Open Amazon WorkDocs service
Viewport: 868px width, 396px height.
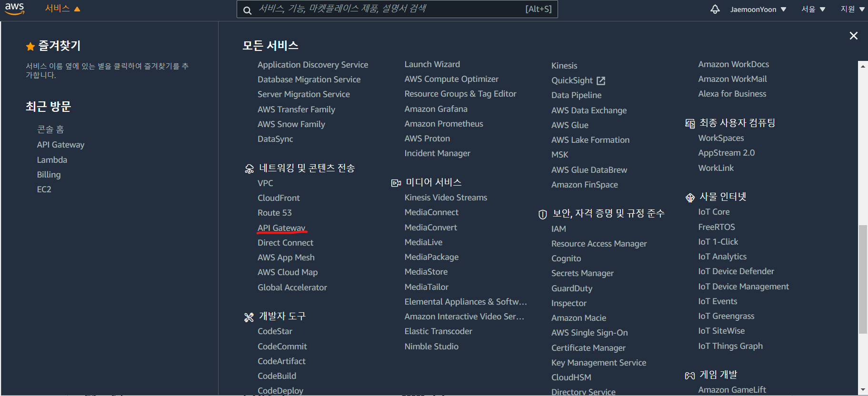click(x=733, y=64)
